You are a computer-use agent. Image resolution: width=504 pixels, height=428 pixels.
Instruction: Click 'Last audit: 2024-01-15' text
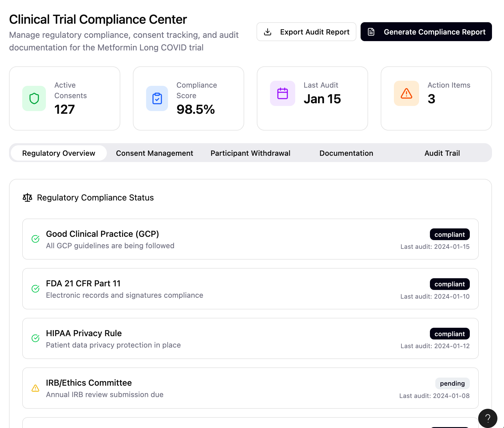[x=435, y=247]
